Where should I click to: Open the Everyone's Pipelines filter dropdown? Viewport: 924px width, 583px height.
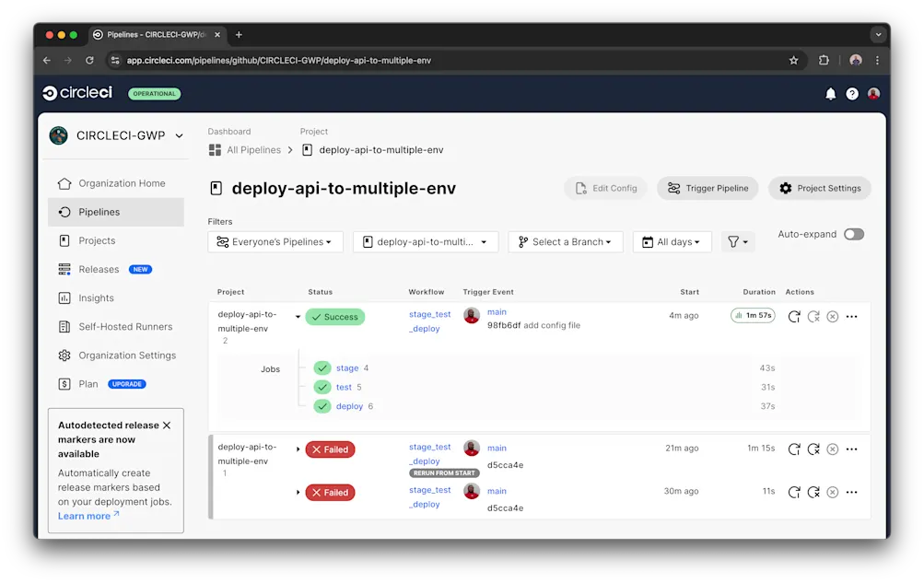coord(275,240)
